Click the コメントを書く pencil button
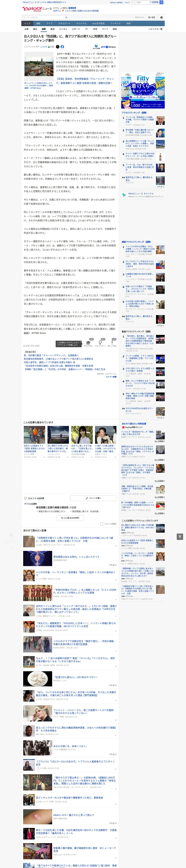Viewport: 186px width, 868px height. click(93, 498)
